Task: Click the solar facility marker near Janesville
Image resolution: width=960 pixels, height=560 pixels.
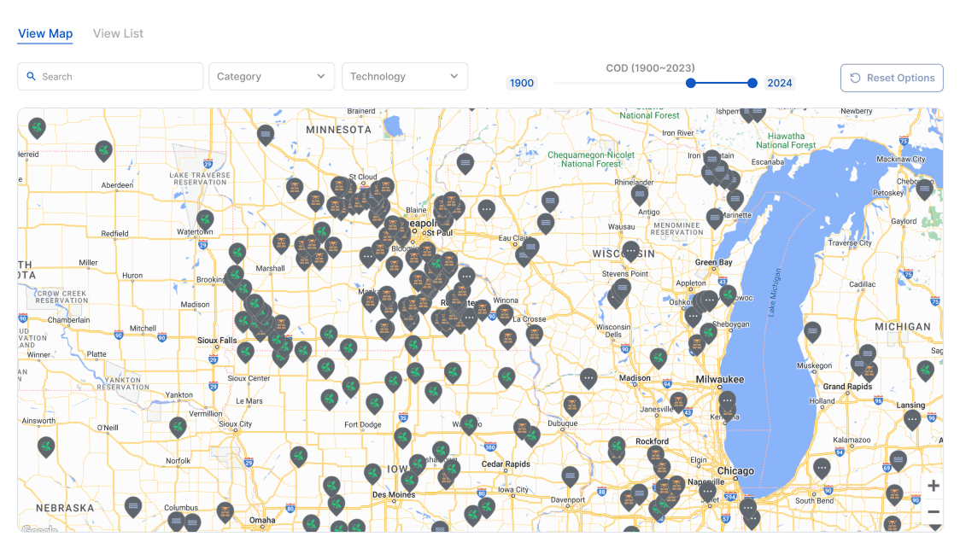Action: pyautogui.click(x=678, y=401)
